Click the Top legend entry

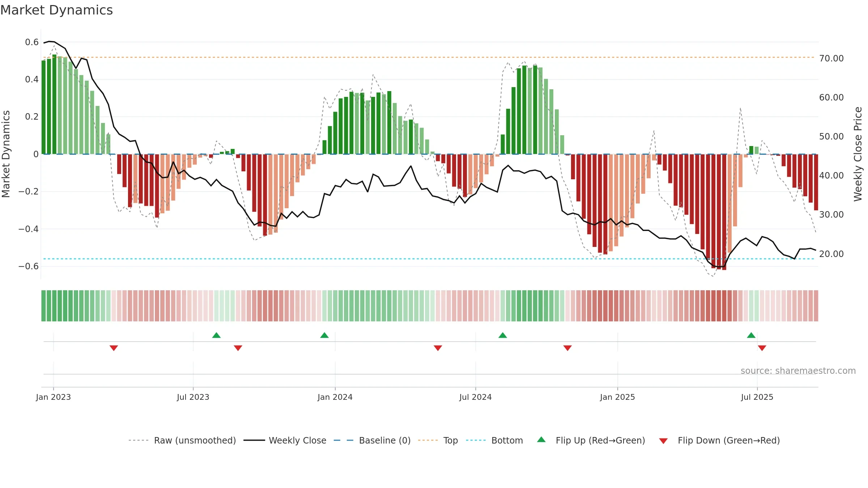click(x=438, y=440)
